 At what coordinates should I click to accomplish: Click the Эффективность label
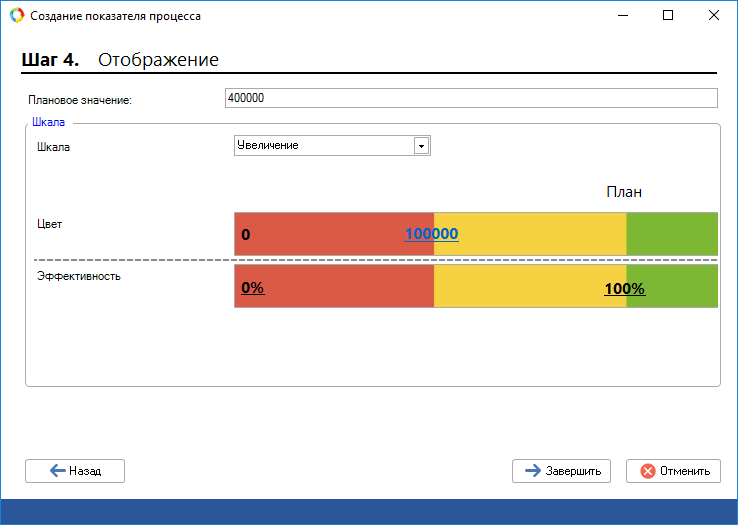(79, 276)
